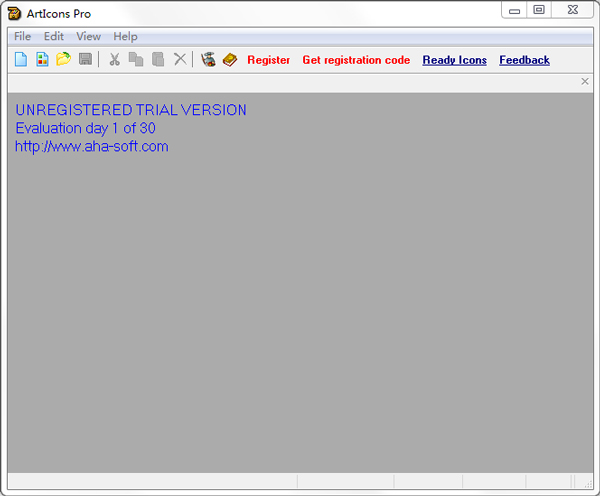
Task: Click the Cut scissors icon
Action: [114, 60]
